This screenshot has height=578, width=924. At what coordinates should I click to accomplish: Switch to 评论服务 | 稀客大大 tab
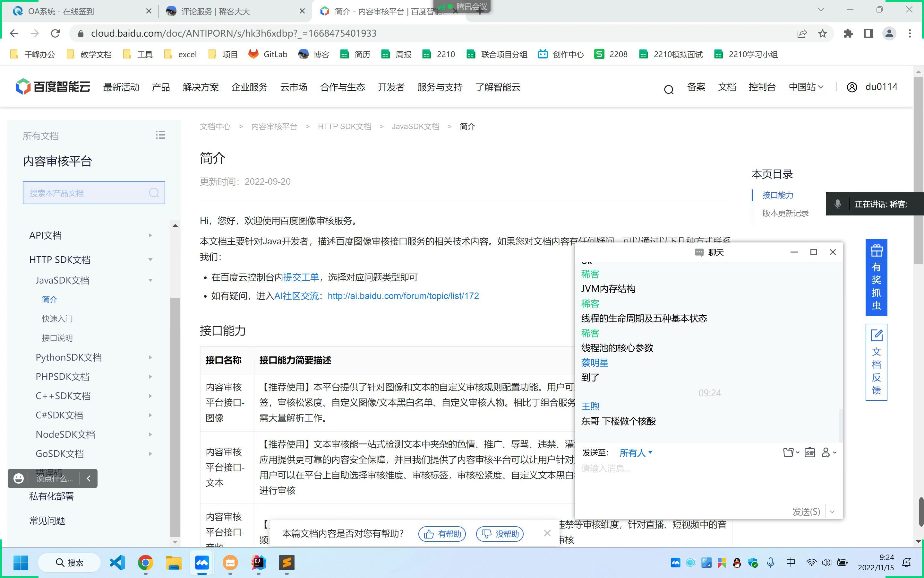click(215, 12)
